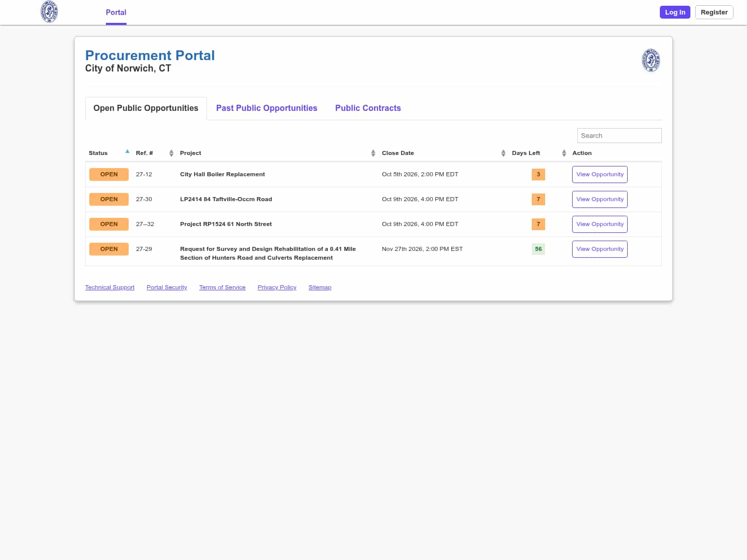Click the 'Nov 27th 2026, 2:00 PM EST' close date

(x=422, y=249)
